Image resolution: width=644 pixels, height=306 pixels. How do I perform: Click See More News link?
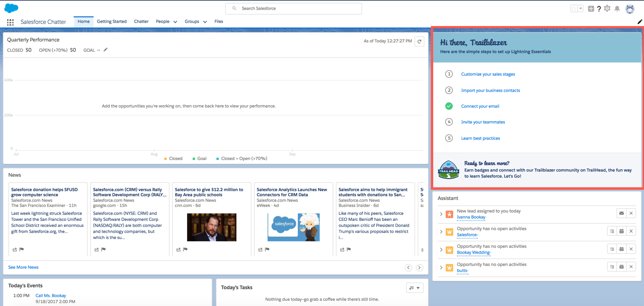pos(23,267)
